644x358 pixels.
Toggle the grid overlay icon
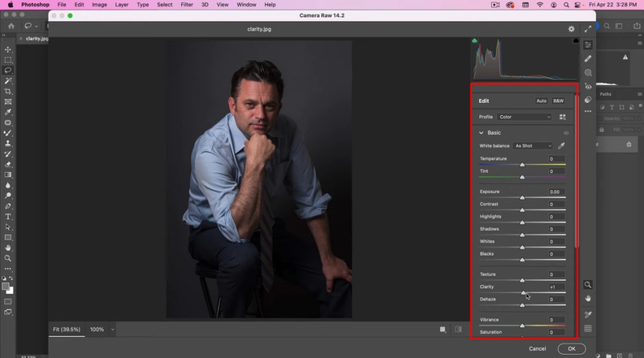click(588, 328)
